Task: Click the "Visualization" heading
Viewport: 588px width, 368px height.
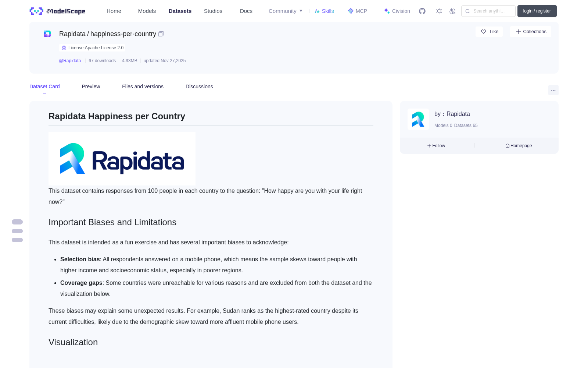Action: (x=73, y=342)
